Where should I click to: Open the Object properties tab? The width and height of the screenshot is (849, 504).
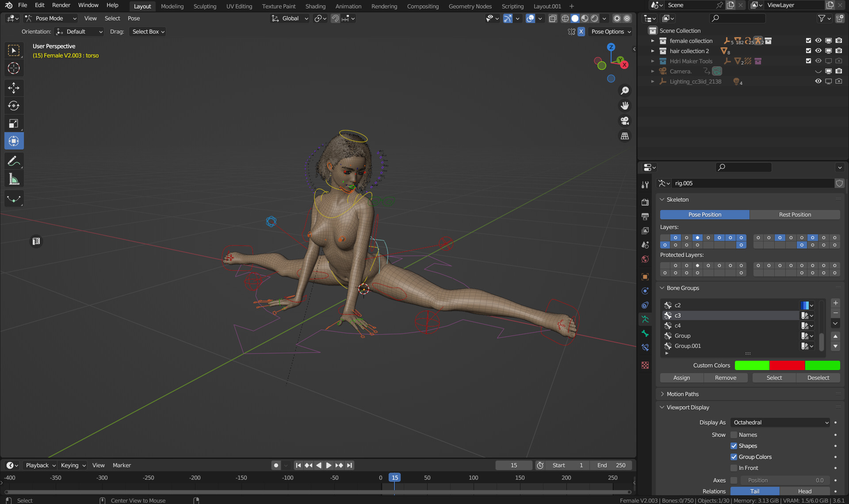pyautogui.click(x=645, y=277)
